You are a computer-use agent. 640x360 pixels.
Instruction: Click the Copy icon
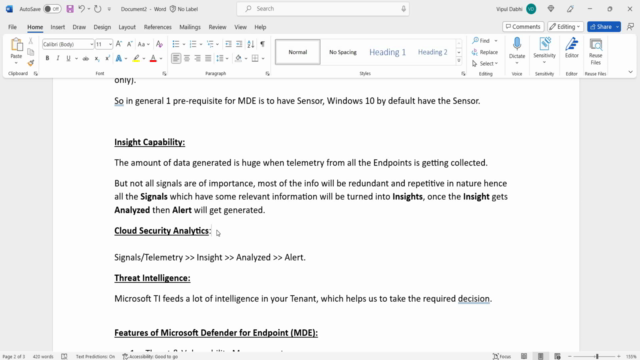[31, 52]
